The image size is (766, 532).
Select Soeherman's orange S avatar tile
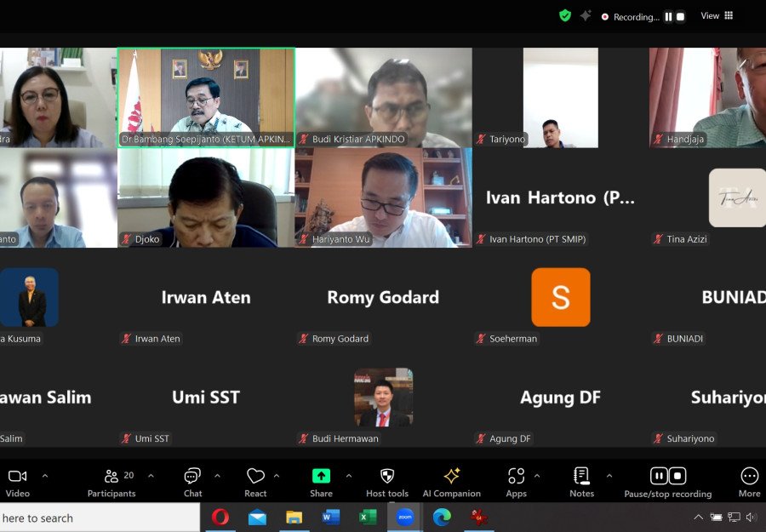coord(560,298)
